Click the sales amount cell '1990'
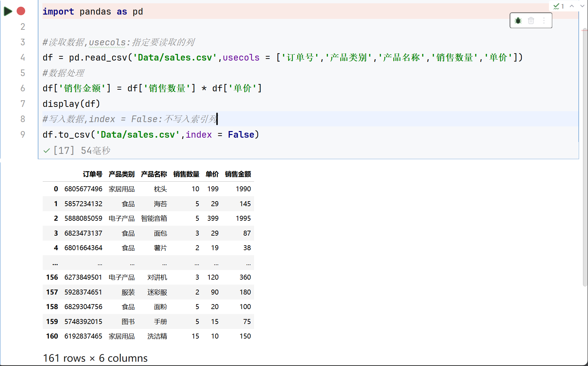 pos(243,189)
